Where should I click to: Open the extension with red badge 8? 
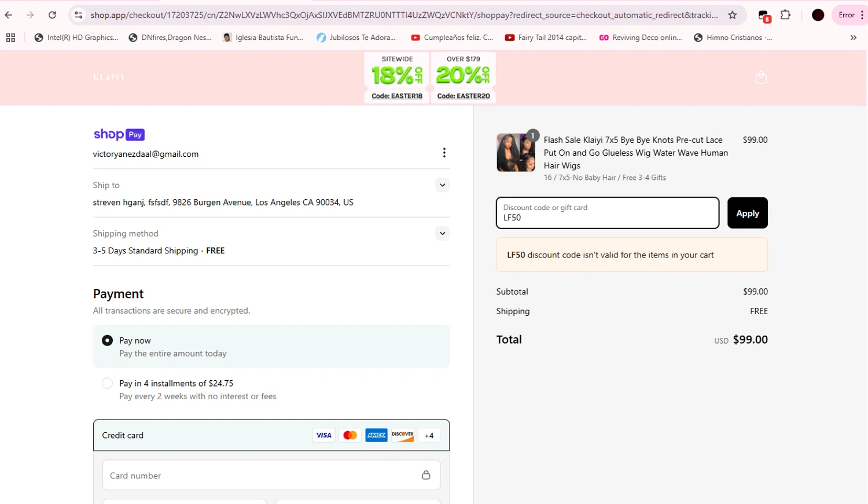(764, 16)
